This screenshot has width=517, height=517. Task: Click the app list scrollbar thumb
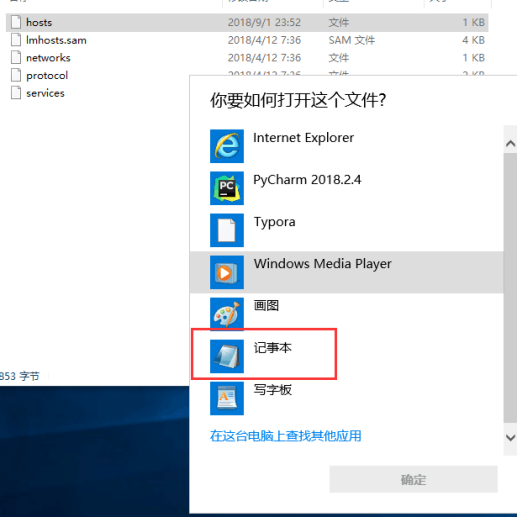tap(510, 288)
